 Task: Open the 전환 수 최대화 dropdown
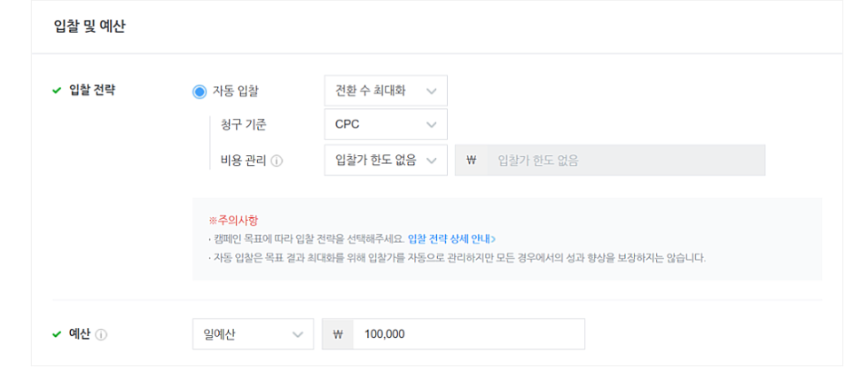coord(386,90)
